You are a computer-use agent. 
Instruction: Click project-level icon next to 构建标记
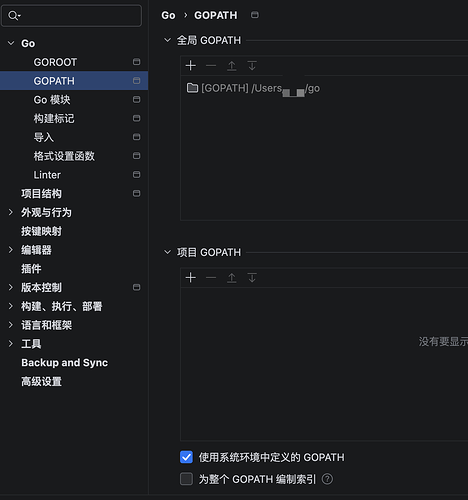(136, 118)
